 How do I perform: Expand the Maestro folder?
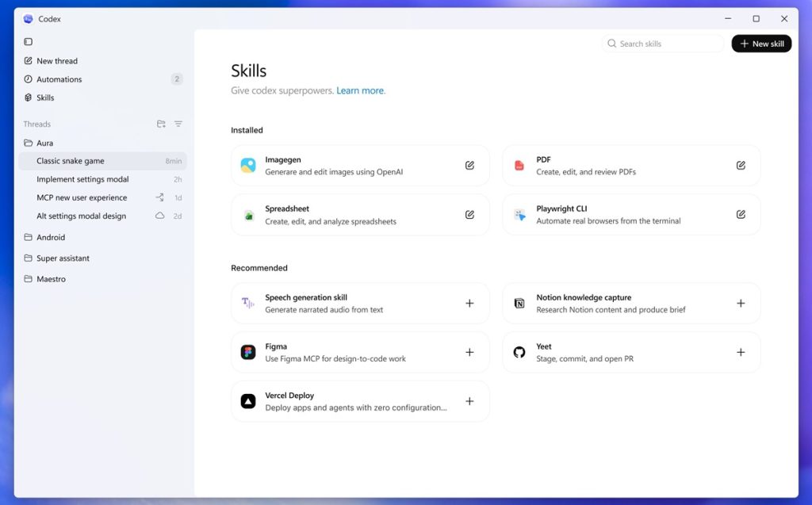pos(51,279)
